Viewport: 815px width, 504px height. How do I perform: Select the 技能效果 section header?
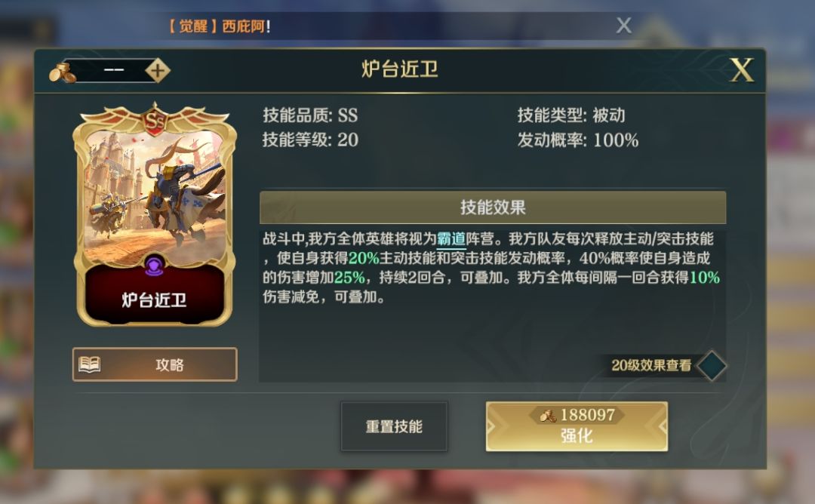click(493, 207)
